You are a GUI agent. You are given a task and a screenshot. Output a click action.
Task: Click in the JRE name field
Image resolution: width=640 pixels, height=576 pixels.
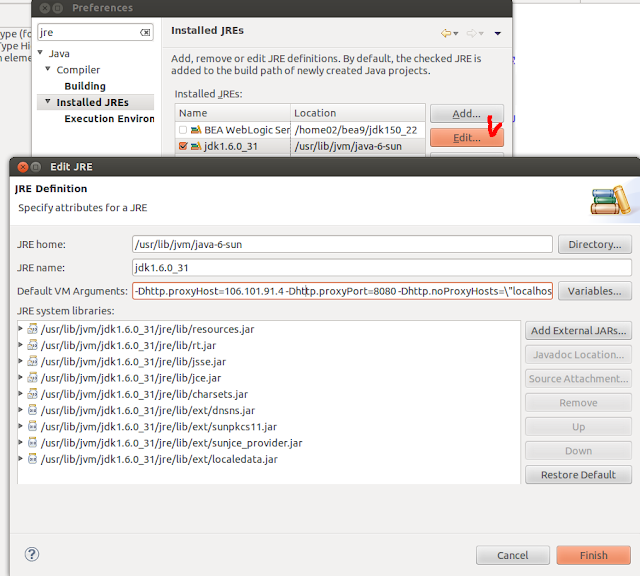pos(382,268)
